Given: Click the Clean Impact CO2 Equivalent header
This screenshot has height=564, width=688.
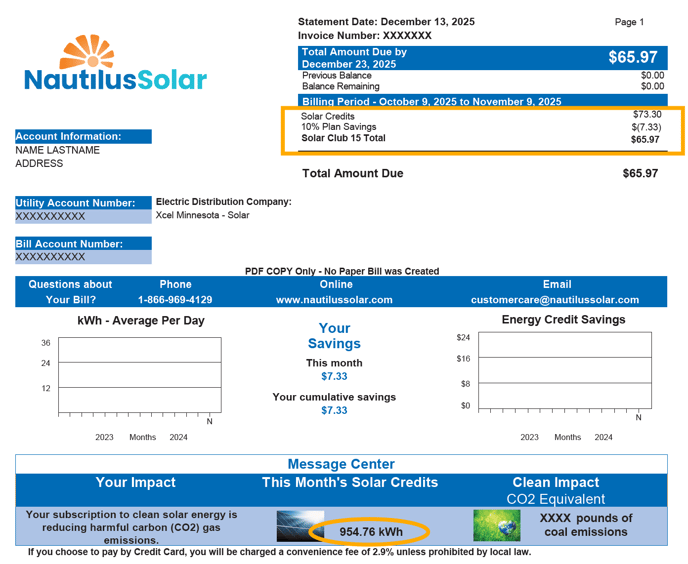Looking at the screenshot, I should [556, 490].
